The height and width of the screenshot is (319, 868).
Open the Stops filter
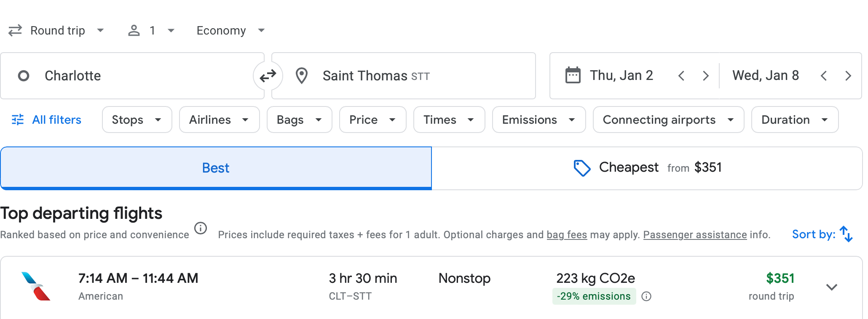click(137, 120)
